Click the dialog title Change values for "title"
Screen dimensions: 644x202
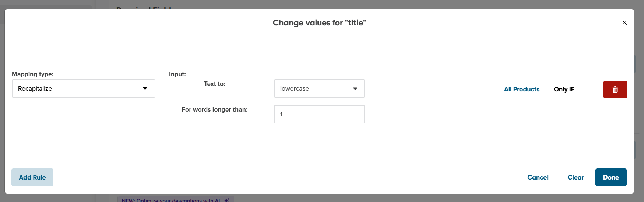(319, 23)
